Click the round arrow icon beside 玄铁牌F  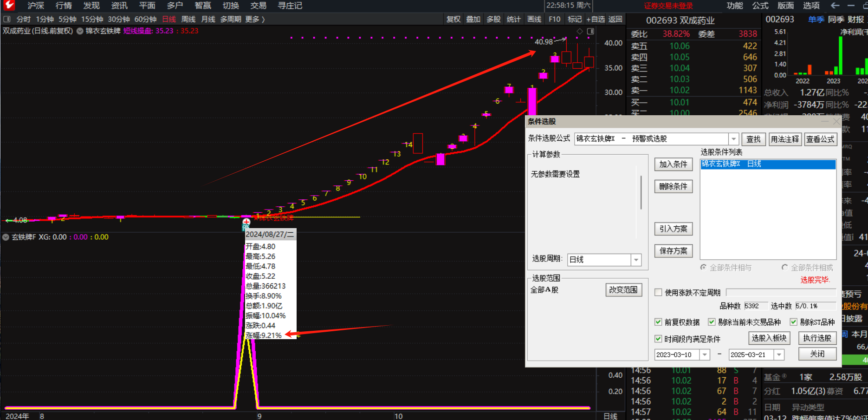point(6,237)
